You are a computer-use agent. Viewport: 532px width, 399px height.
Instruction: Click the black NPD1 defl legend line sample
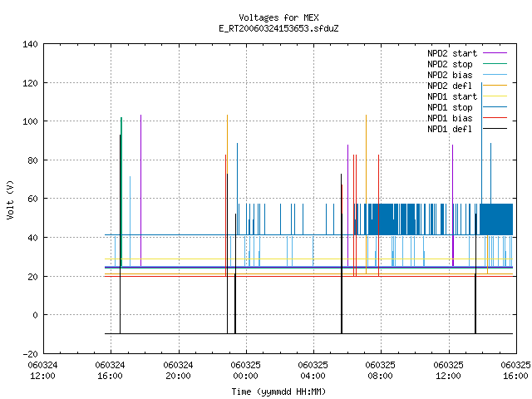pyautogui.click(x=495, y=129)
